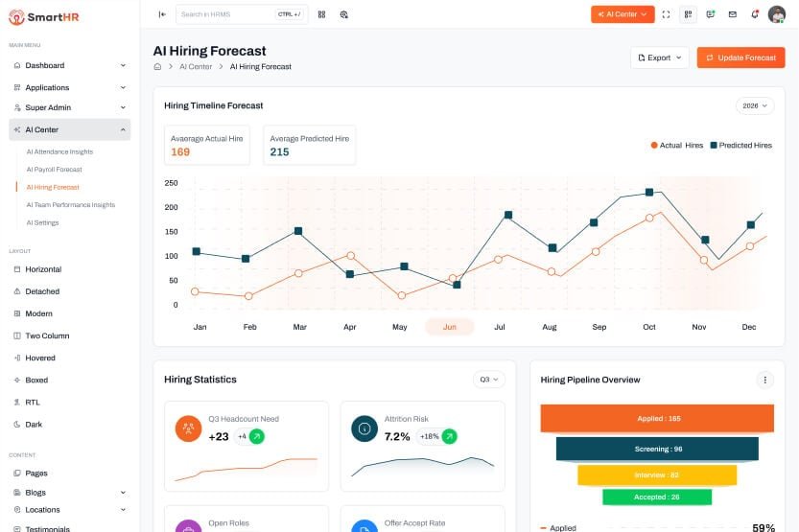Click the Detached layout icon

17,291
